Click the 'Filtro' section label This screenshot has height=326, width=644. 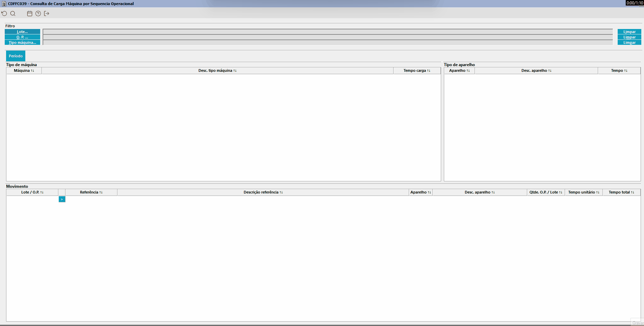tap(10, 26)
